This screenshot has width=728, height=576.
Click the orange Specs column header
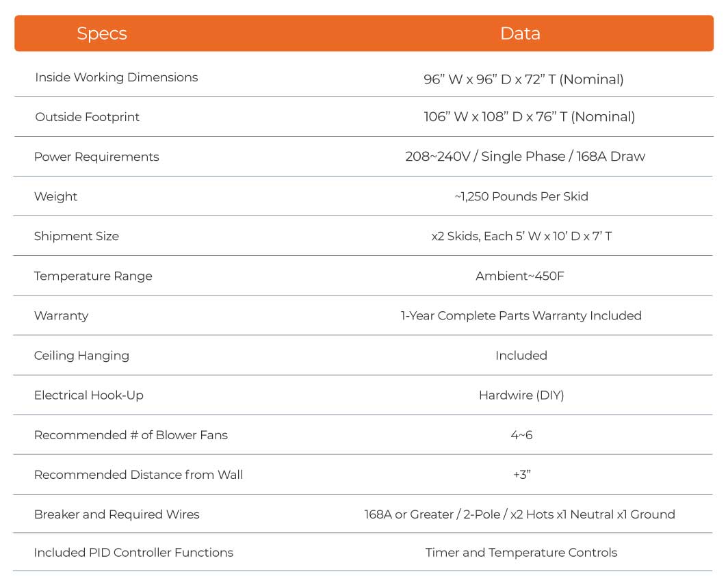click(x=102, y=34)
